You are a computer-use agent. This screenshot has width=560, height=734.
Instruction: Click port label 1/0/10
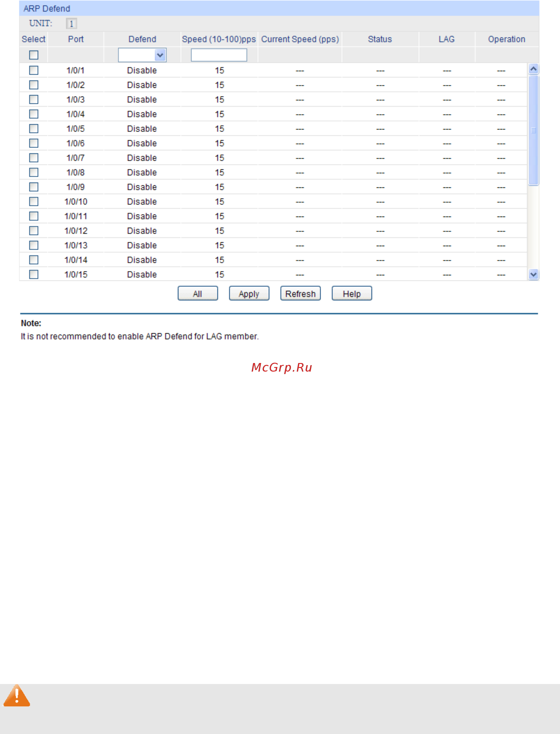[76, 202]
